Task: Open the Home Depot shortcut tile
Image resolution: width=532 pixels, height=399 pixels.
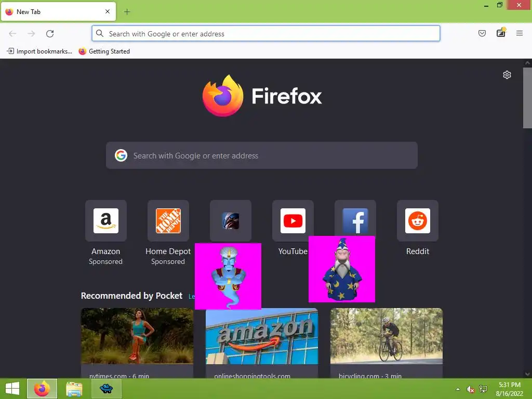Action: coord(168,221)
